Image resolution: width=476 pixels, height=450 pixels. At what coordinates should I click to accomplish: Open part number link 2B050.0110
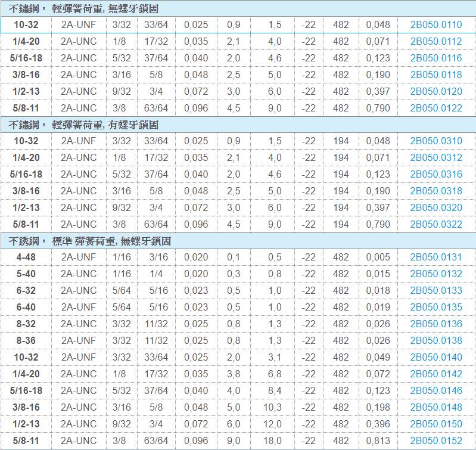(x=435, y=25)
